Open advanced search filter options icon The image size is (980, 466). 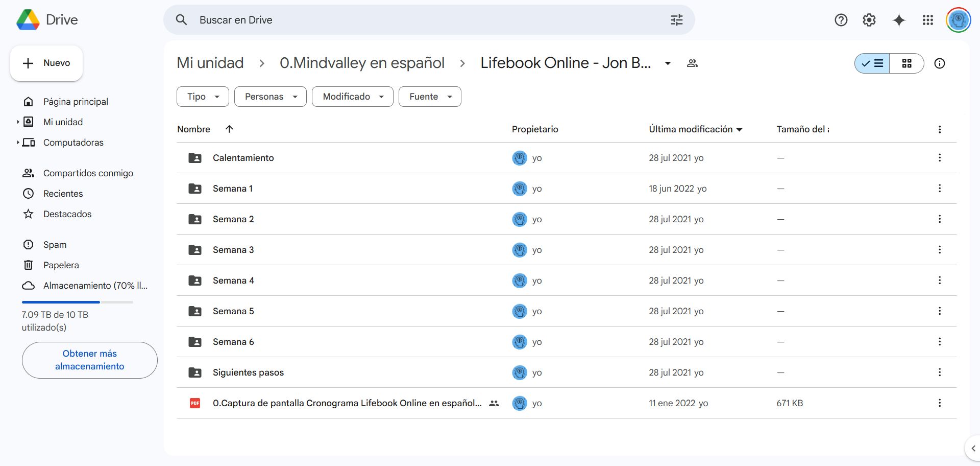(676, 20)
